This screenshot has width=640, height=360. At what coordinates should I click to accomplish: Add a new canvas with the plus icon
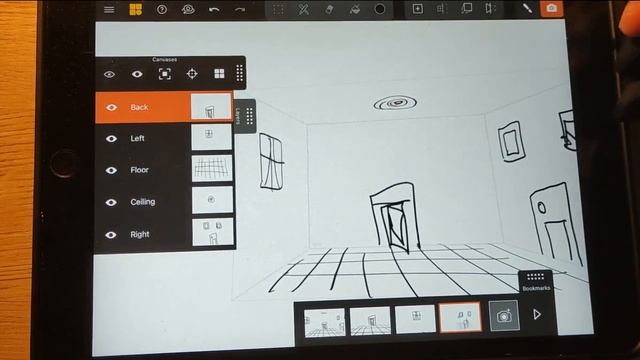[x=417, y=9]
